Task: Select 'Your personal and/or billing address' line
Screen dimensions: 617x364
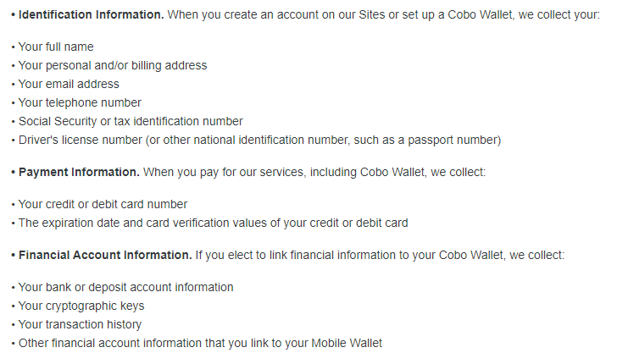Action: [x=113, y=65]
